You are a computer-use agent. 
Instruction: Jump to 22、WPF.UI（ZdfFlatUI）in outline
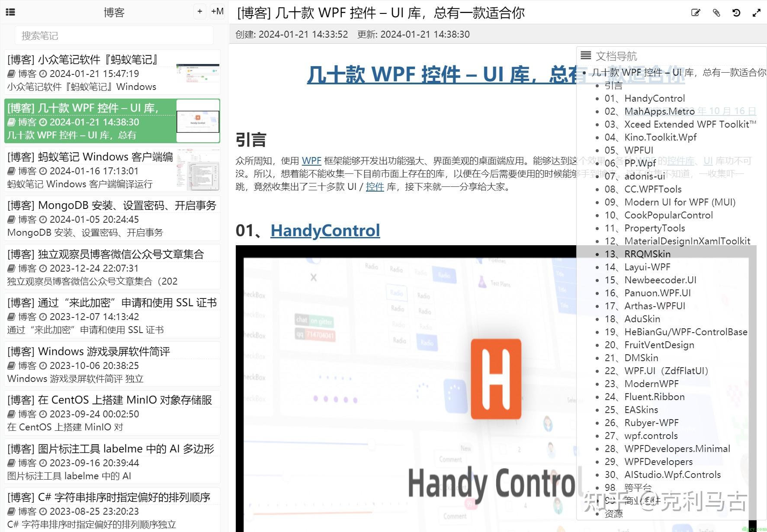(657, 371)
